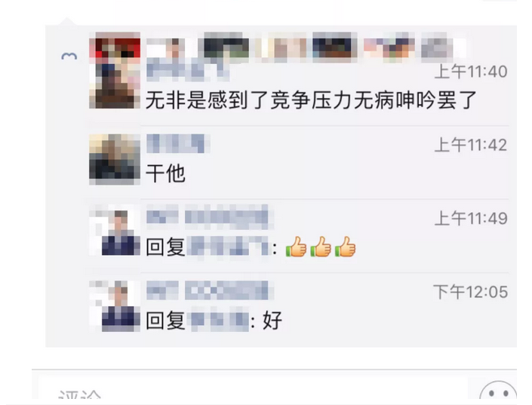Tap the reply comment ending with 好
Screen dimensions: 532x405
pos(214,321)
